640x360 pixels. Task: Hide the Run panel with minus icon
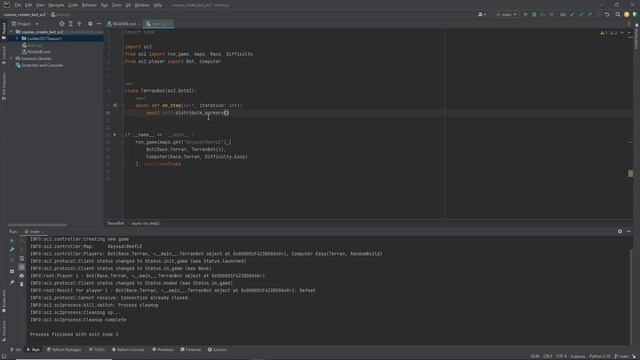pos(629,231)
